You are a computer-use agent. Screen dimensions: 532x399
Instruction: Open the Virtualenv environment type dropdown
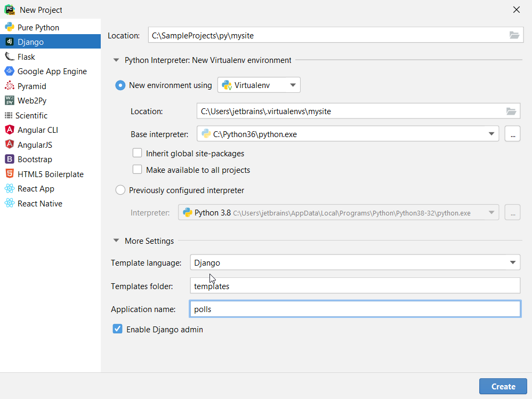(259, 85)
